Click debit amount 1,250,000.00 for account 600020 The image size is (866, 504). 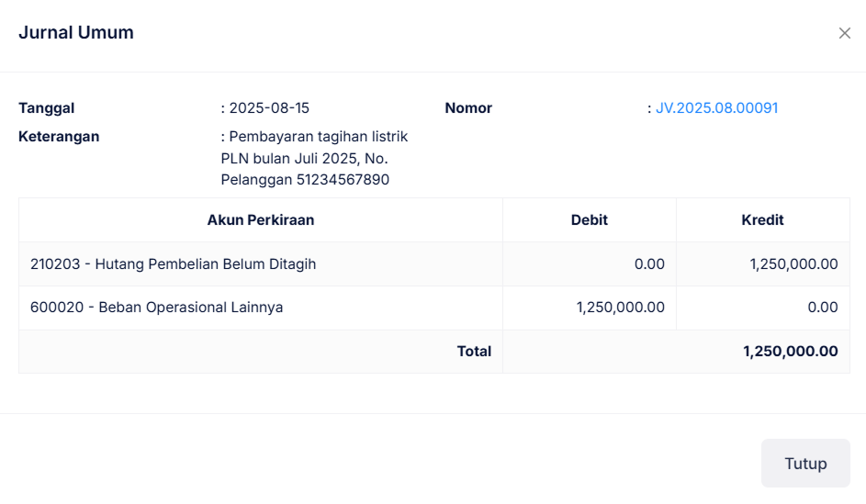pyautogui.click(x=621, y=308)
